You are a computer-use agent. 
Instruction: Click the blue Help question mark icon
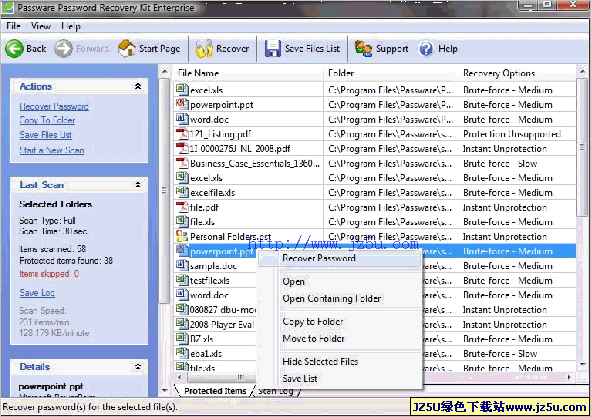(426, 49)
